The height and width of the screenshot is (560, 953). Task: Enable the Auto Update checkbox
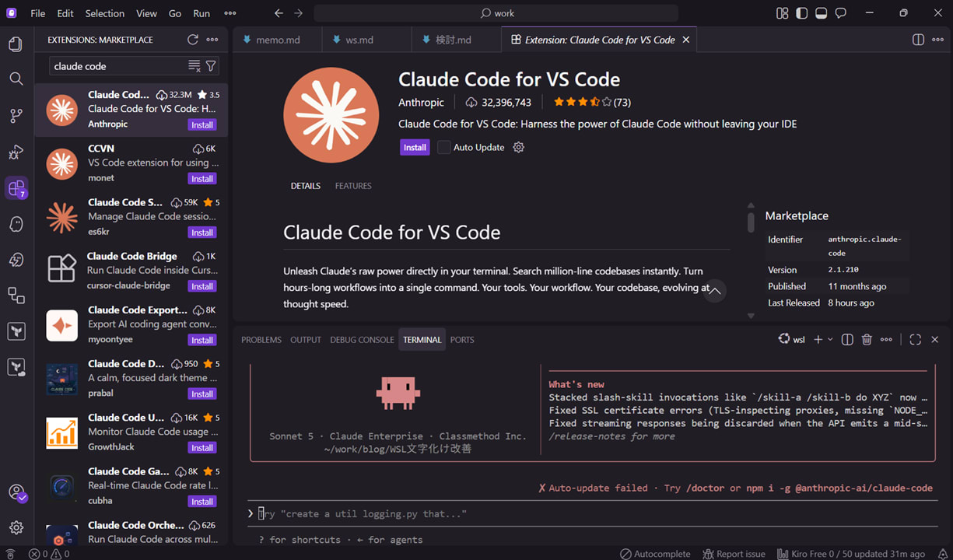[444, 147]
